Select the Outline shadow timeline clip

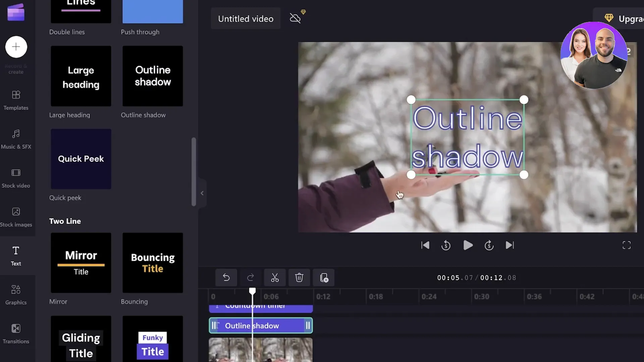pyautogui.click(x=261, y=325)
